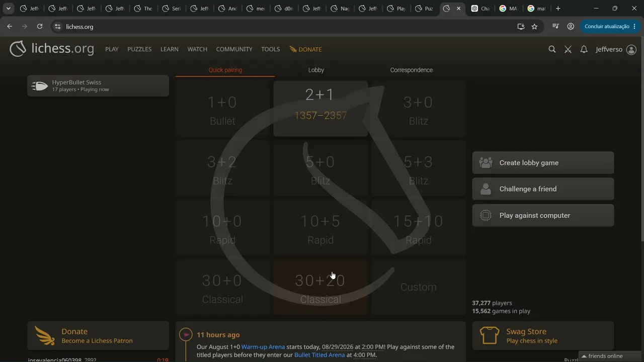Start a 30+20 Classical game

click(x=320, y=287)
